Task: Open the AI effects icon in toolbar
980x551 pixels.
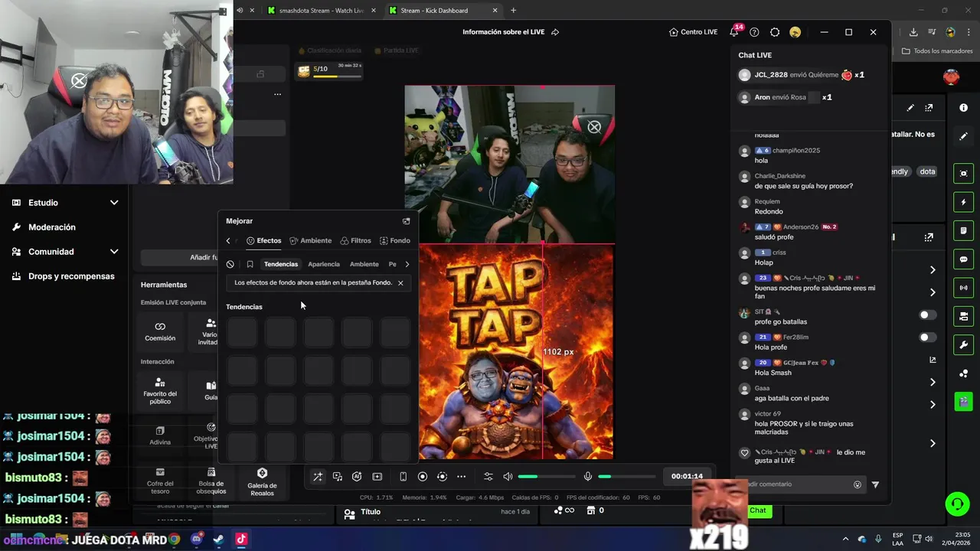Action: pyautogui.click(x=357, y=477)
